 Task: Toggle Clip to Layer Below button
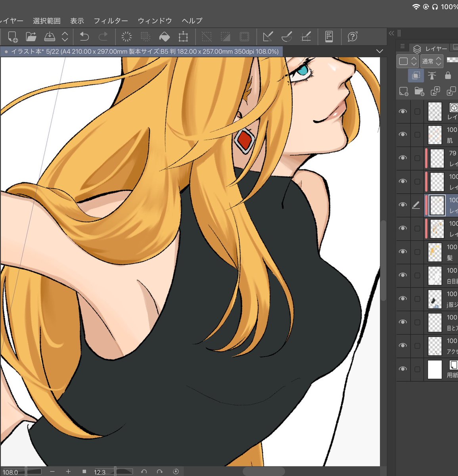pyautogui.click(x=416, y=75)
